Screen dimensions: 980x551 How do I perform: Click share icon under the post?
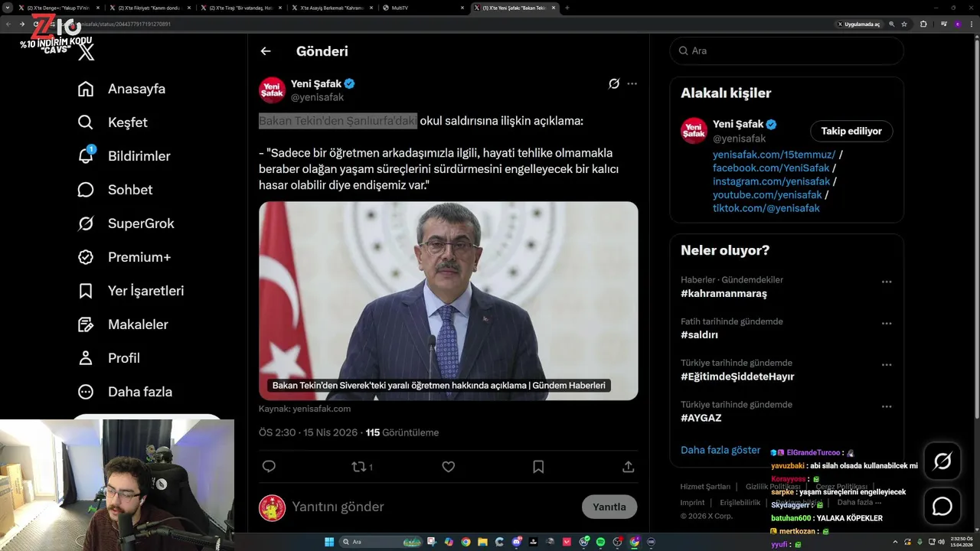tap(628, 466)
